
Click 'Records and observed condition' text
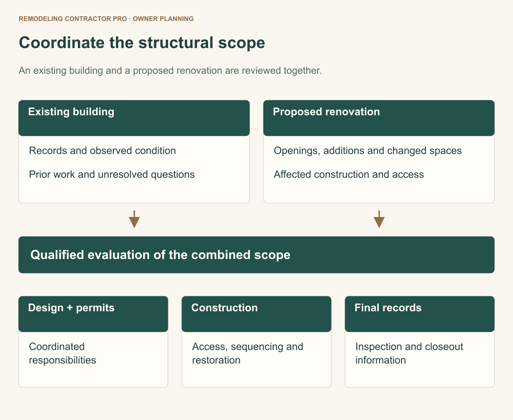103,151
